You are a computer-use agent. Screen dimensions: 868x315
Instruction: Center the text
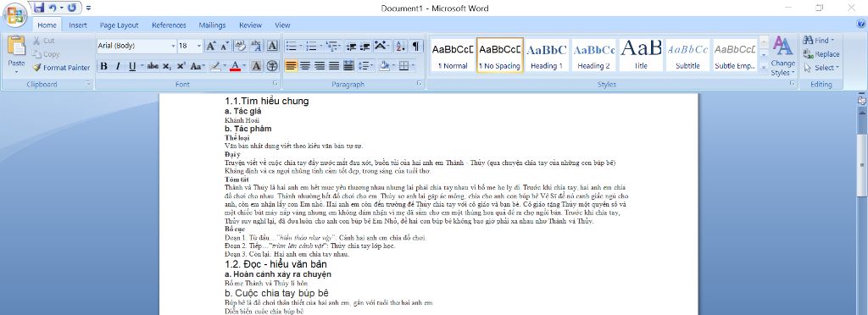point(305,66)
